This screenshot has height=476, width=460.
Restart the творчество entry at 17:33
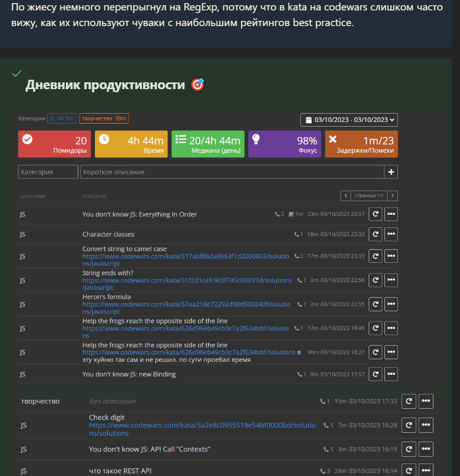pyautogui.click(x=409, y=401)
